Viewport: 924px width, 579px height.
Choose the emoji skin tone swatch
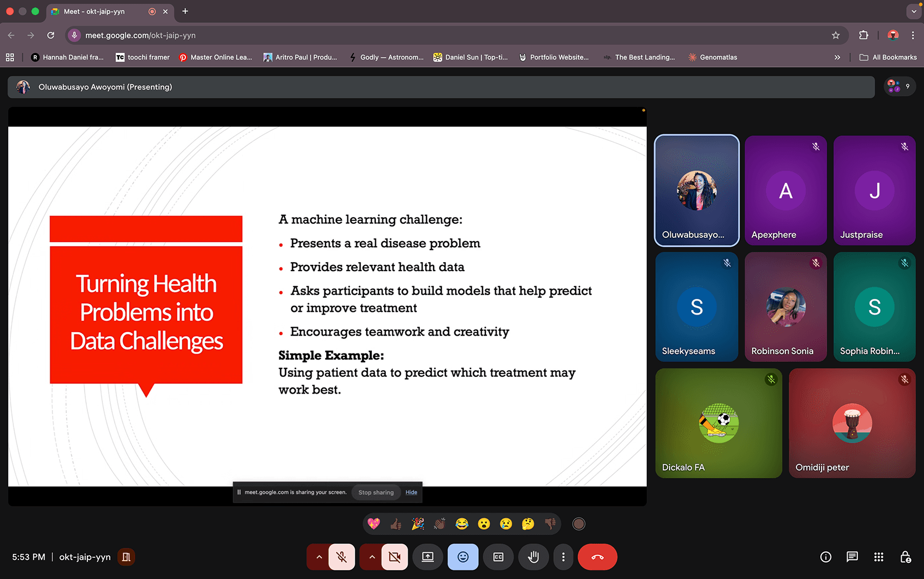[x=579, y=524]
